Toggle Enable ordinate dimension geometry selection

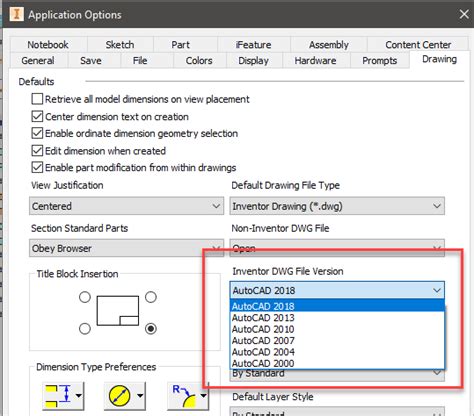(37, 133)
